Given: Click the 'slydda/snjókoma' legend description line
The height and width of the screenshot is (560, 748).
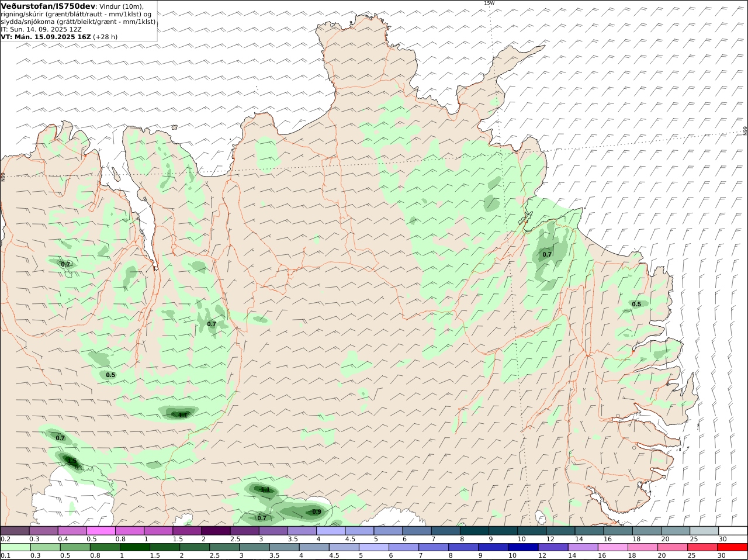Looking at the screenshot, I should pyautogui.click(x=78, y=21).
